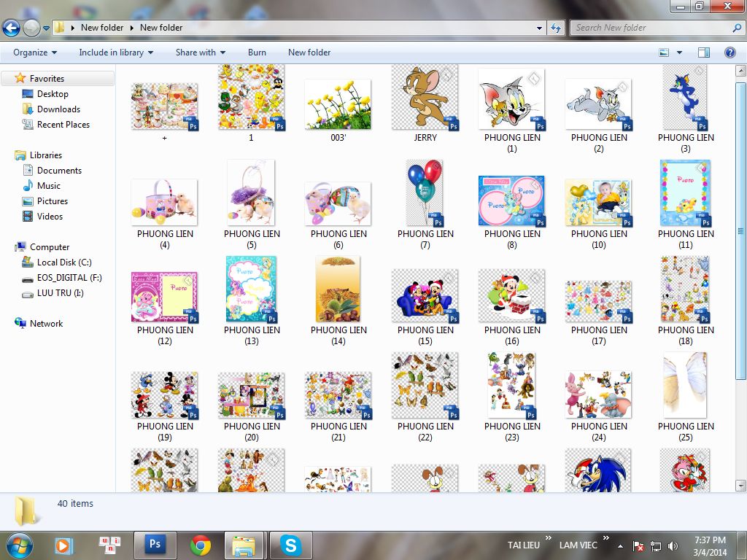Image resolution: width=747 pixels, height=560 pixels.
Task: Select Favorites in navigation pane
Action: 46,79
